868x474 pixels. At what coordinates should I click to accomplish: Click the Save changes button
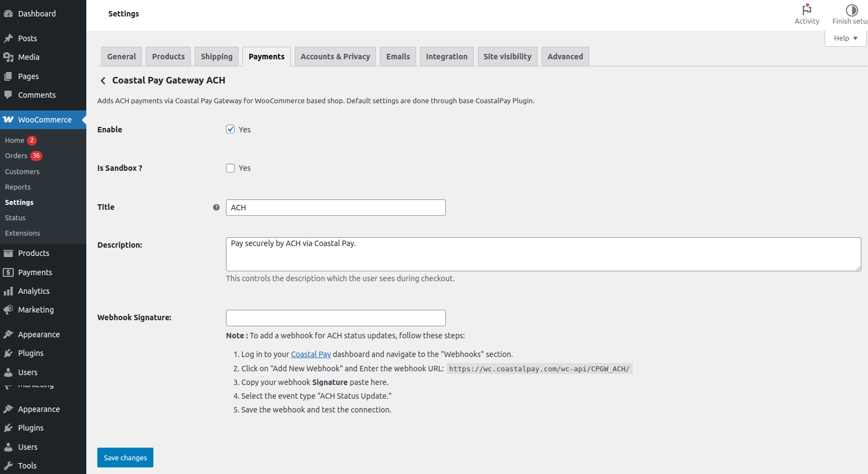125,458
